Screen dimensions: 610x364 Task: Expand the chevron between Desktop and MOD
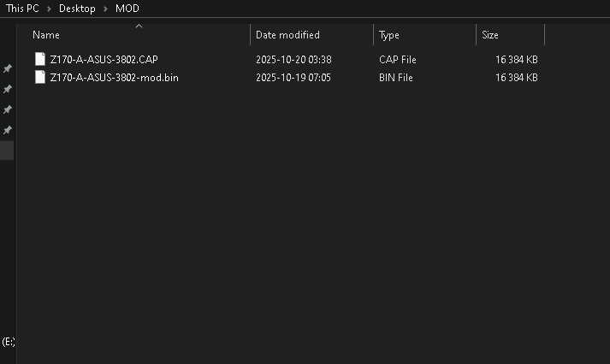click(105, 9)
